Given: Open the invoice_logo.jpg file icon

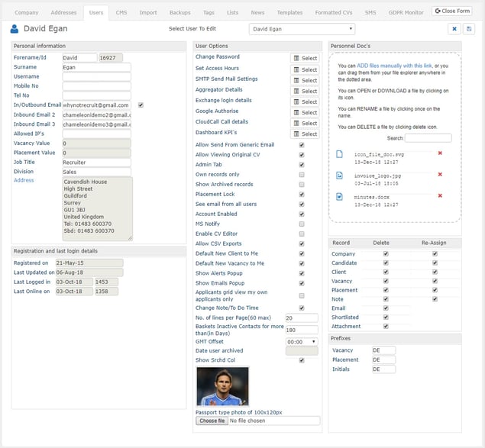Looking at the screenshot, I should point(339,176).
